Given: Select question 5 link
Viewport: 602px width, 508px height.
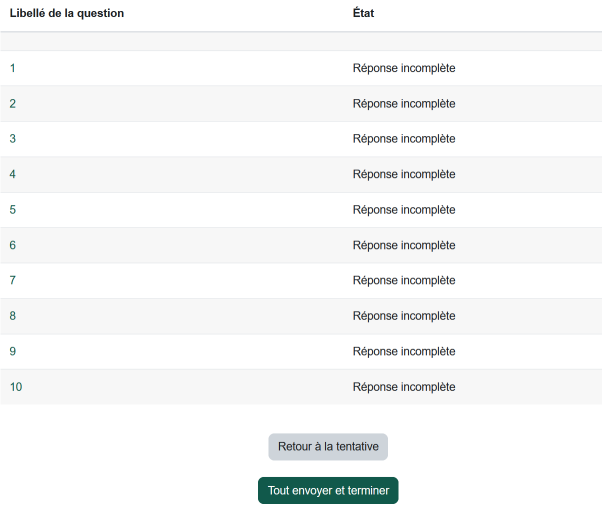Looking at the screenshot, I should 13,210.
